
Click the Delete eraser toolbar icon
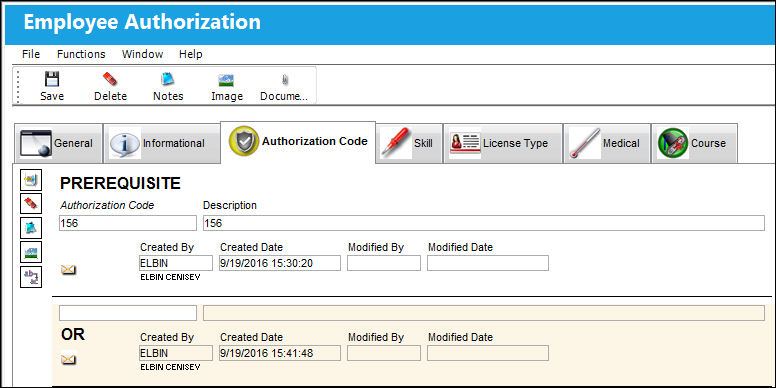110,79
